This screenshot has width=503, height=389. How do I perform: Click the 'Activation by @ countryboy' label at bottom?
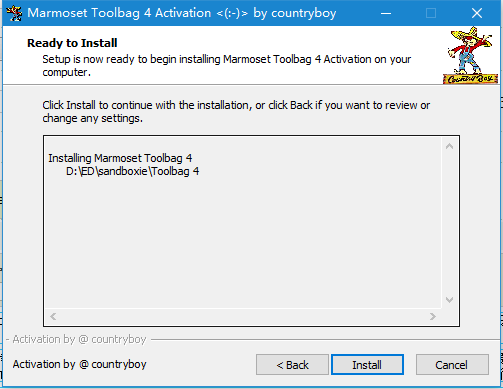point(79,364)
